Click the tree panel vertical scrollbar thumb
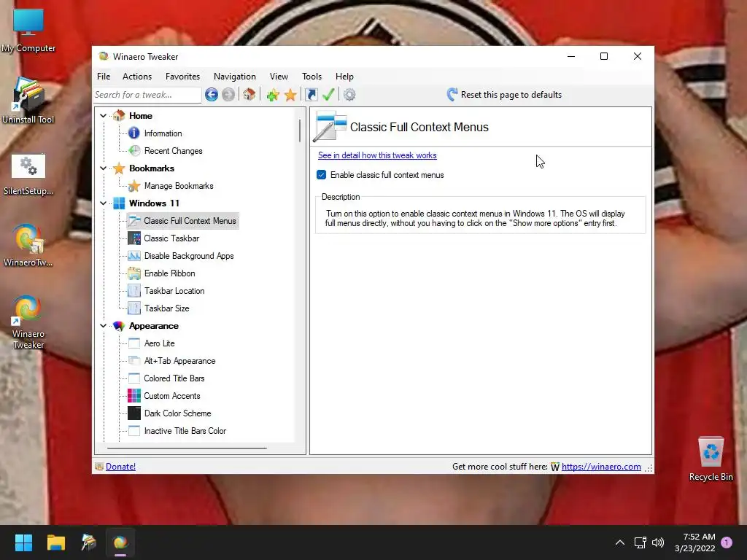This screenshot has width=747, height=560. [300, 131]
